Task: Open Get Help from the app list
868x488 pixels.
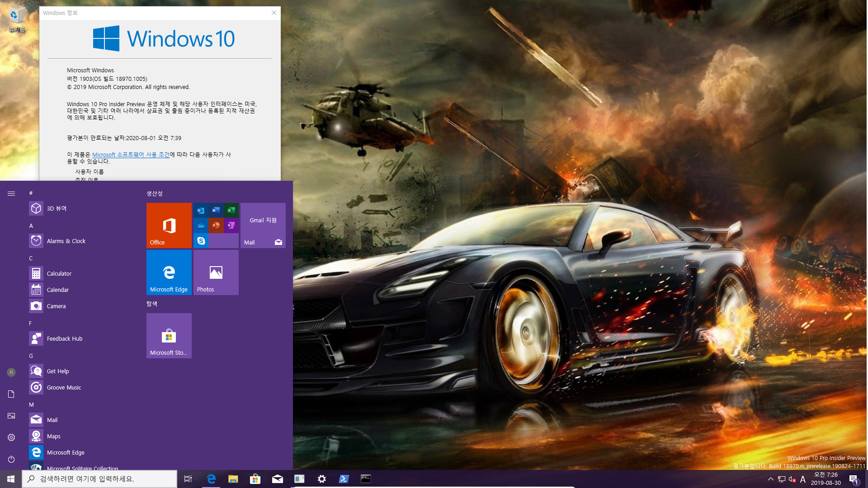Action: click(81, 371)
